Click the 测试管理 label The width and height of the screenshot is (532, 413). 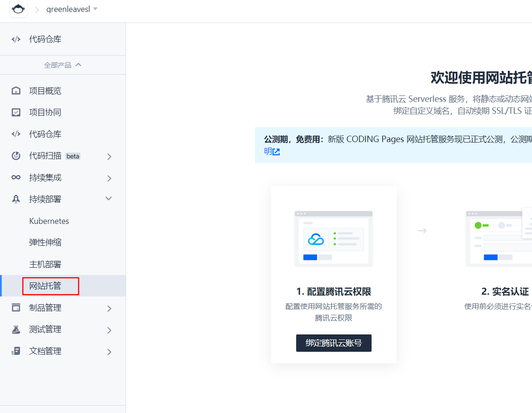[45, 329]
